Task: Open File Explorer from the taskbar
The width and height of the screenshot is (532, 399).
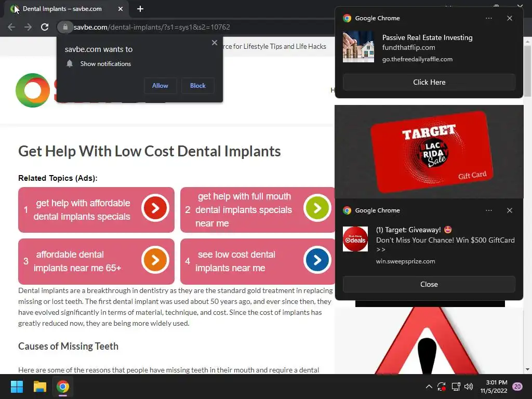Action: pyautogui.click(x=39, y=387)
